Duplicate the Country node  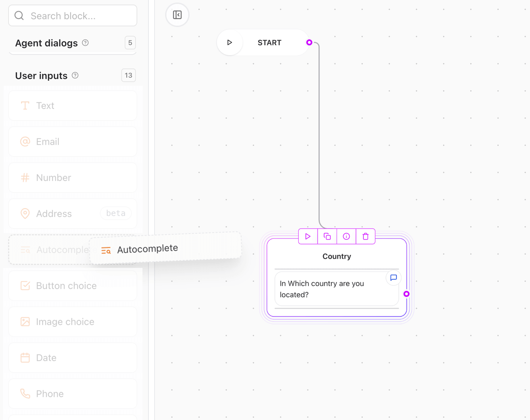click(327, 236)
